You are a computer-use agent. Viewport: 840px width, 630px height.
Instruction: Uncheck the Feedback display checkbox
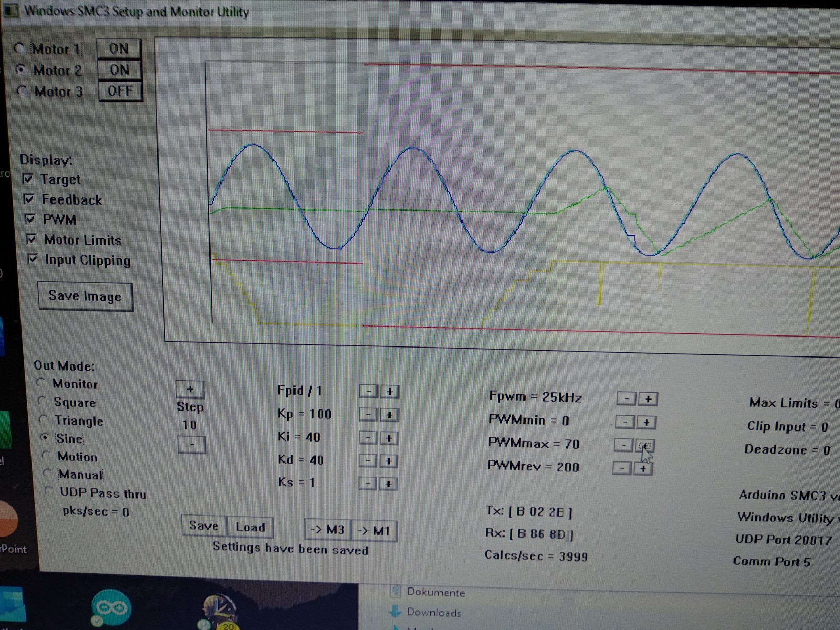[x=29, y=199]
